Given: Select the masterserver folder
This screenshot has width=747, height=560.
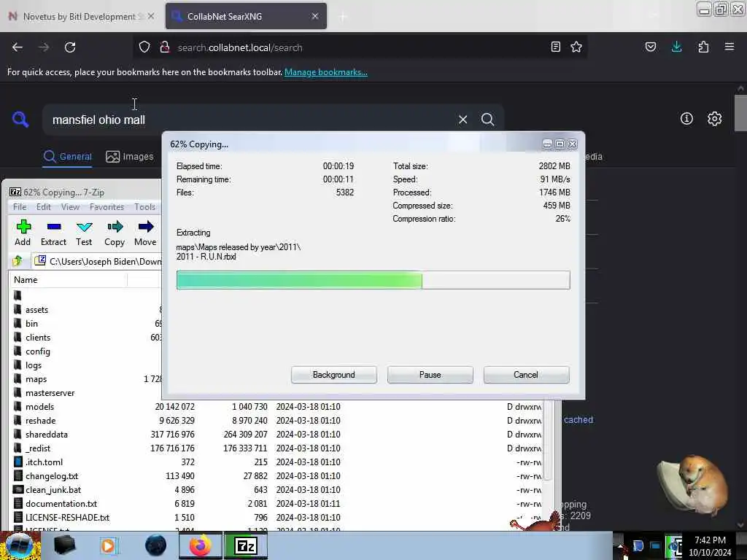Looking at the screenshot, I should pyautogui.click(x=50, y=392).
